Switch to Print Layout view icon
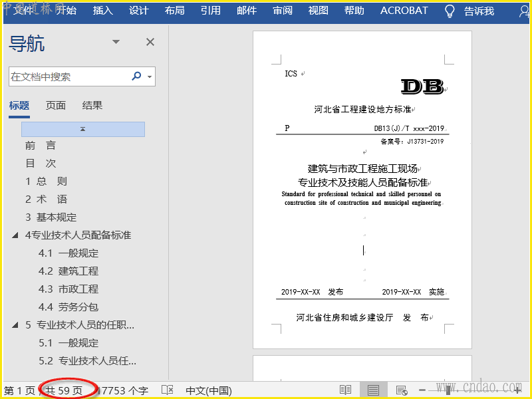 [373, 390]
